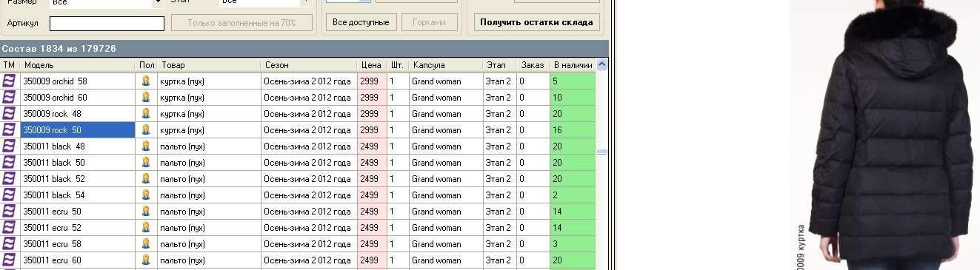Select model cell 350009 orchid 58
Viewport: 980px width, 270px height.
click(x=78, y=81)
